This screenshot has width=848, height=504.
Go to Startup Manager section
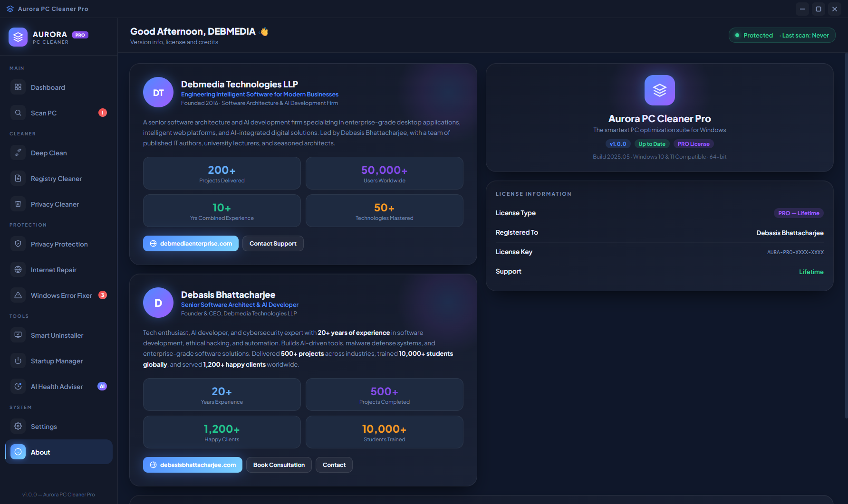(59, 361)
